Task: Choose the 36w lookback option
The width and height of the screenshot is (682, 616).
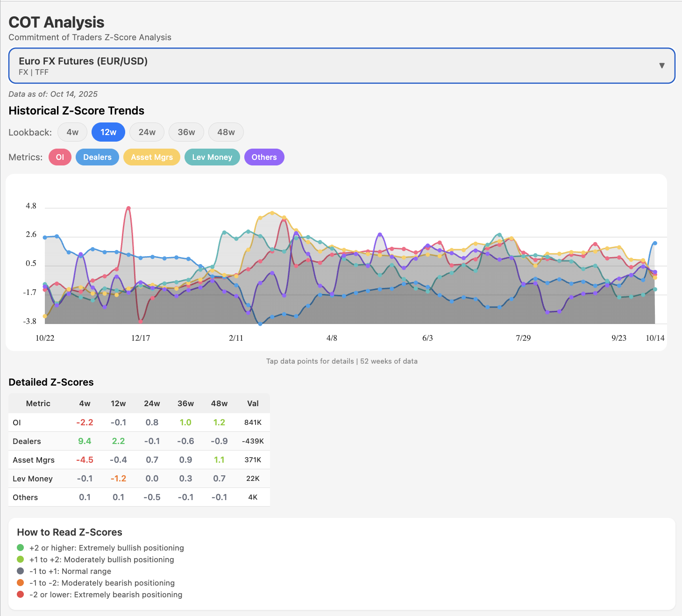Action: pyautogui.click(x=186, y=132)
